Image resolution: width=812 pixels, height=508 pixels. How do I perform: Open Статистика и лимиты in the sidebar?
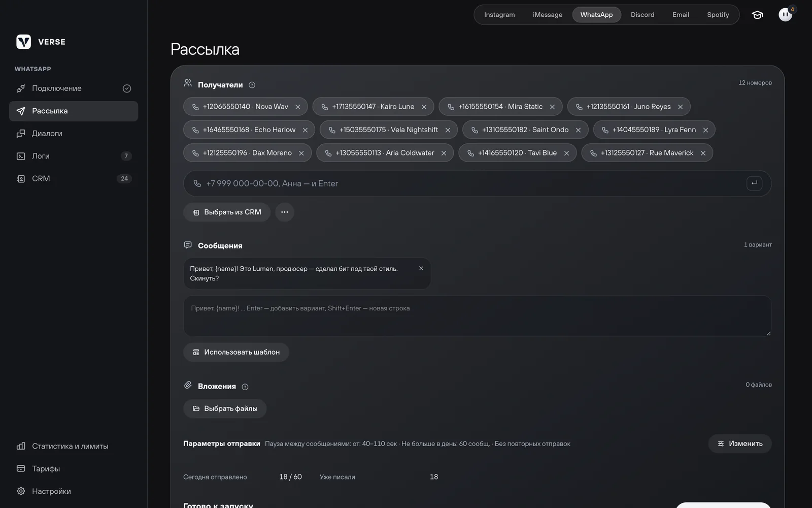(74, 446)
